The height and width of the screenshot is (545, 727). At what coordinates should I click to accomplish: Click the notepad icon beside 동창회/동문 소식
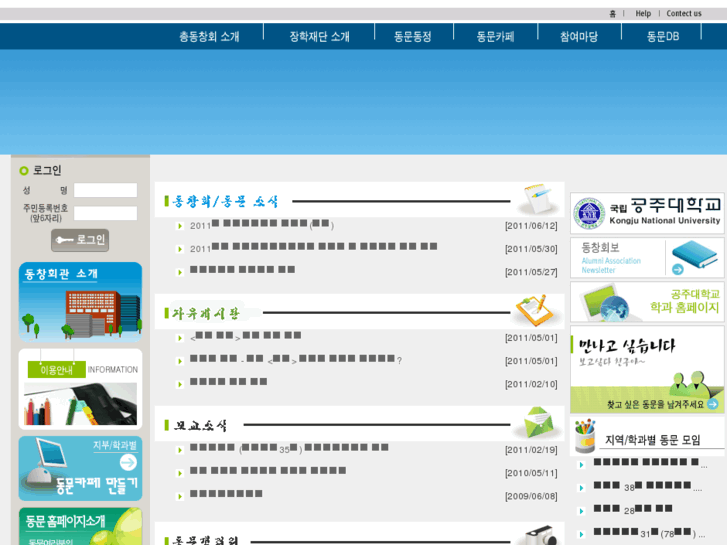pos(538,199)
